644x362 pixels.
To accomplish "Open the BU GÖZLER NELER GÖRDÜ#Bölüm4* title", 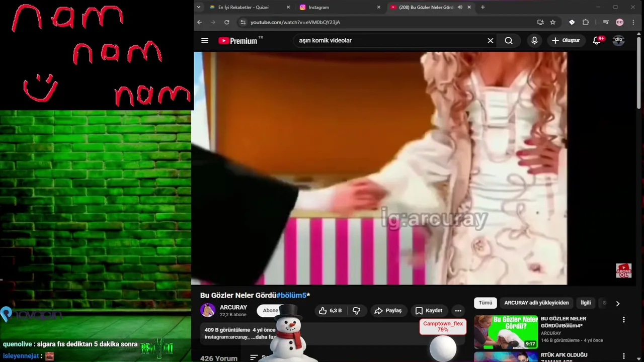I will click(563, 322).
